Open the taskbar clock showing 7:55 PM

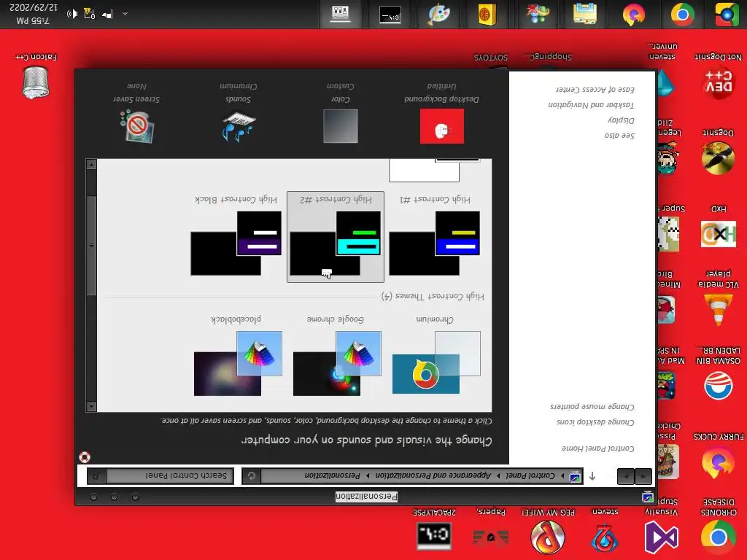(33, 15)
